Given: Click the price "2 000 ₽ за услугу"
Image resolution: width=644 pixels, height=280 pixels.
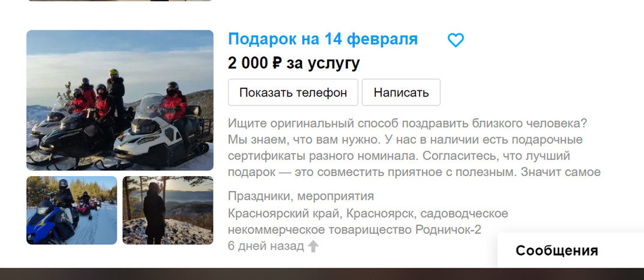Looking at the screenshot, I should (294, 63).
